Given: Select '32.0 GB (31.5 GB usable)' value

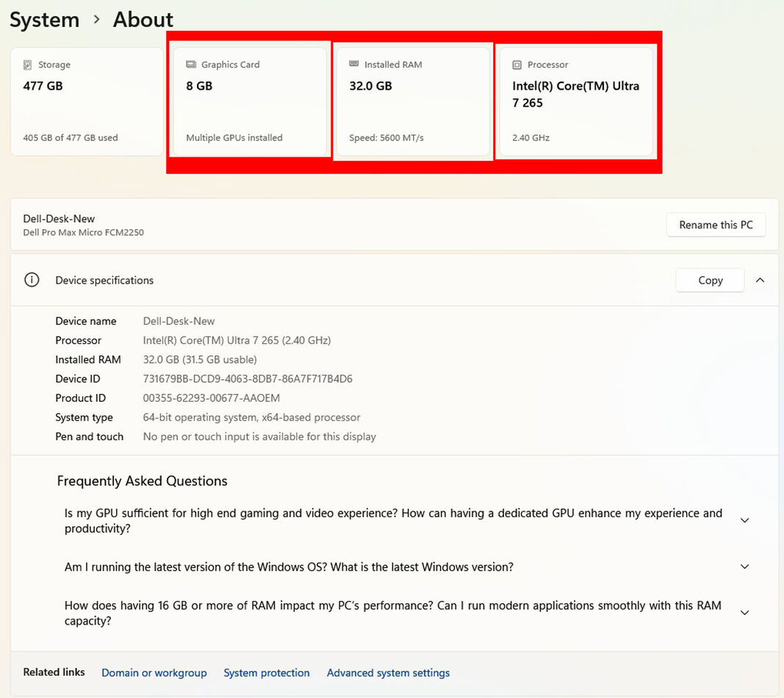Looking at the screenshot, I should 200,359.
